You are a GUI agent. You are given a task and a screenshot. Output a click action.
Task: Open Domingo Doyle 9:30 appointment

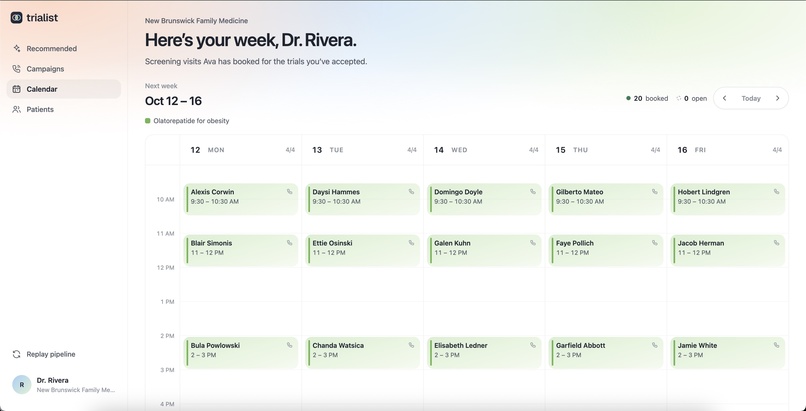tap(484, 199)
